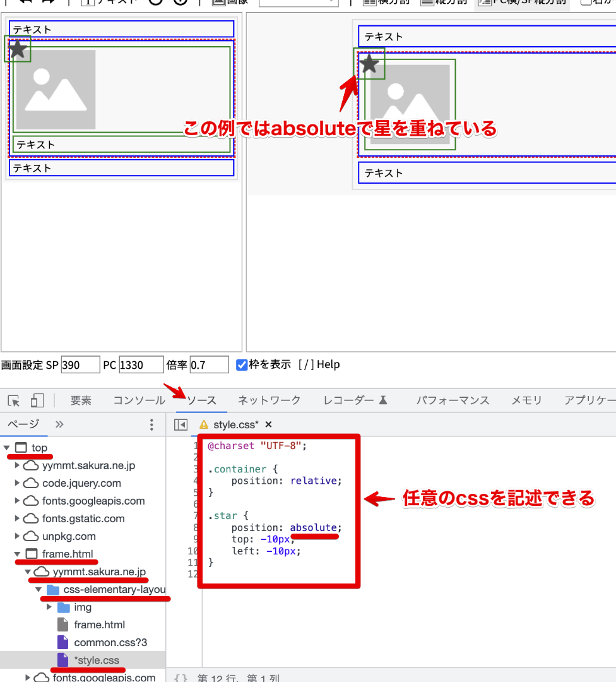The width and height of the screenshot is (616, 682).
Task: Select the top frame icon
Action: (21, 448)
